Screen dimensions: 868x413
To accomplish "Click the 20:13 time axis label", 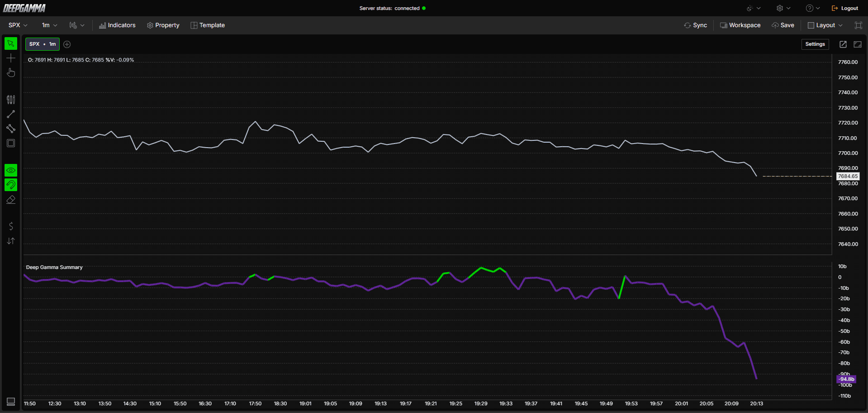I will pyautogui.click(x=756, y=403).
